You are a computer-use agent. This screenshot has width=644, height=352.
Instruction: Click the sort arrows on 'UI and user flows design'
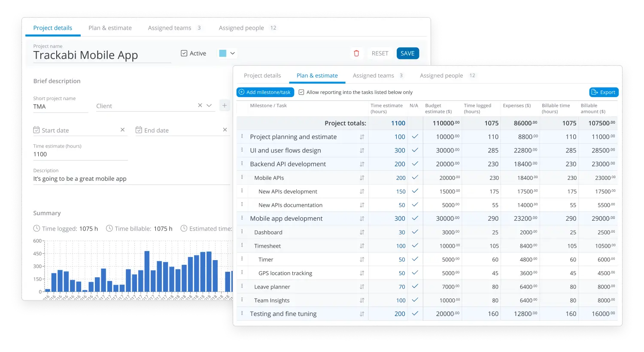[x=362, y=150]
